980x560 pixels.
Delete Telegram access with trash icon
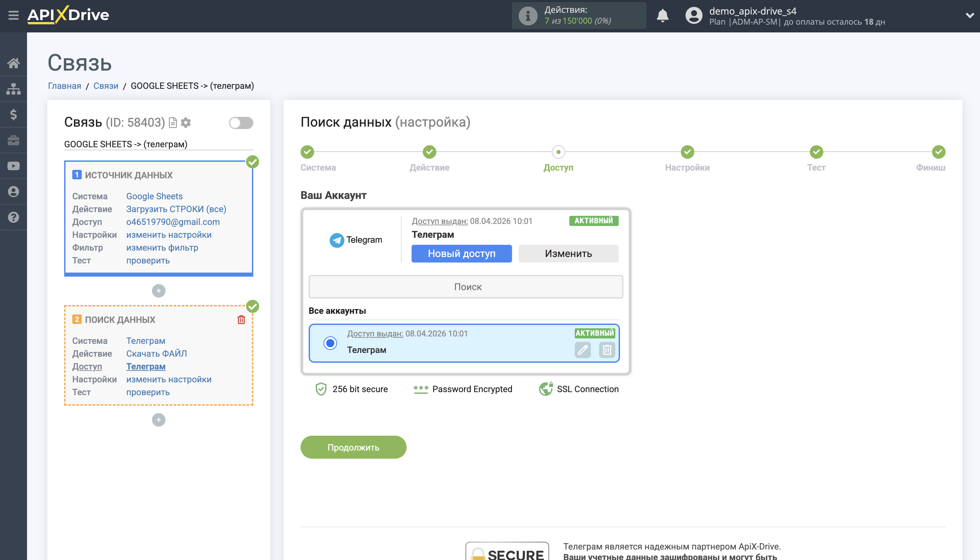tap(607, 350)
